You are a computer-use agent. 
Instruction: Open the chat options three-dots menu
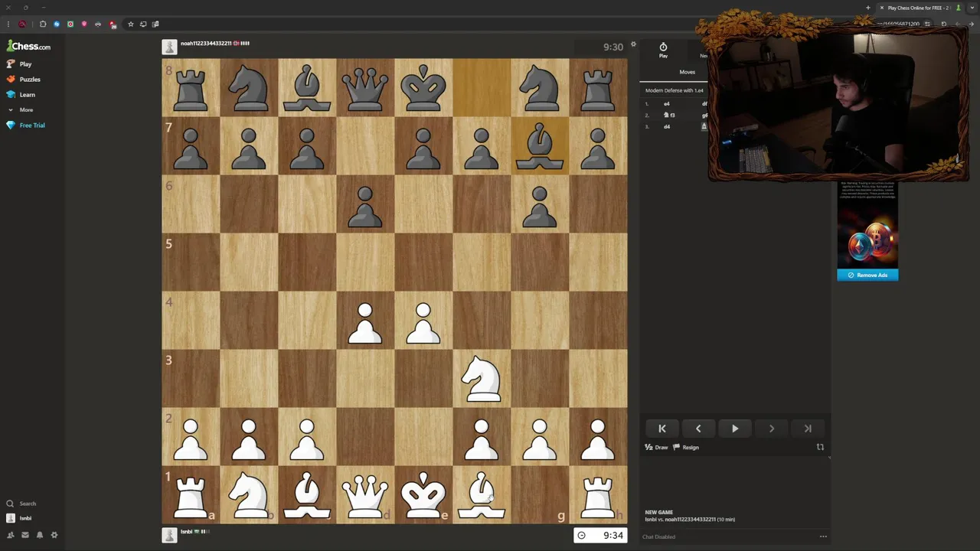(x=823, y=536)
